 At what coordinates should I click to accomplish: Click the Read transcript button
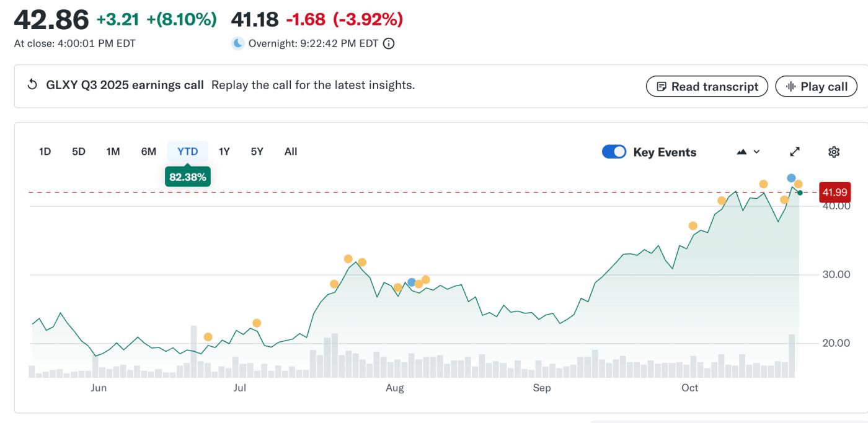click(707, 86)
